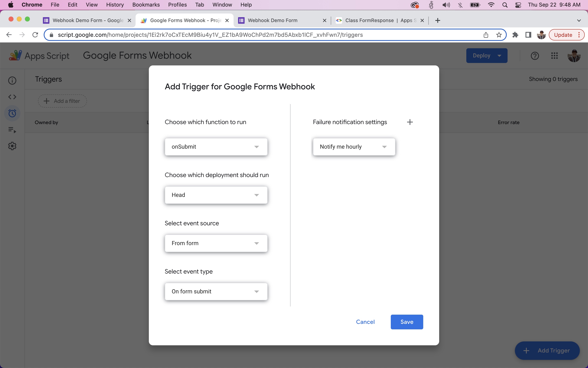Expand the Notify me hourly dropdown
This screenshot has height=368, width=588.
354,147
